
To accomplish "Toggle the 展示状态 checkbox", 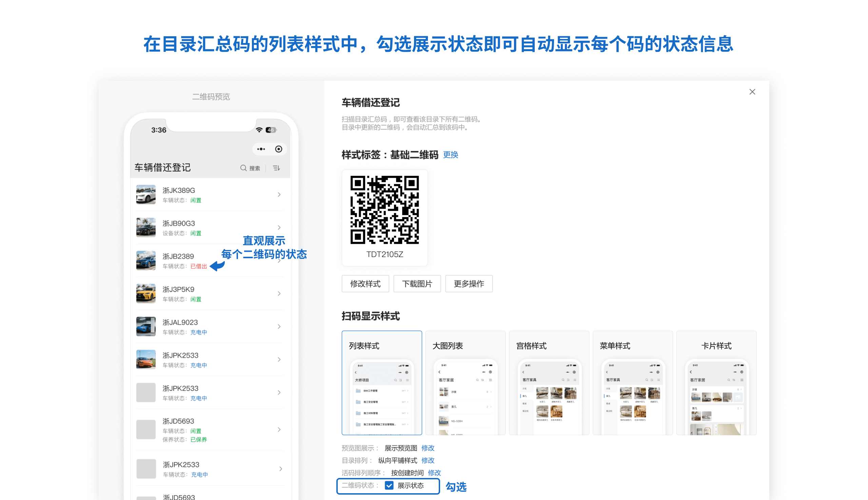I will click(389, 485).
